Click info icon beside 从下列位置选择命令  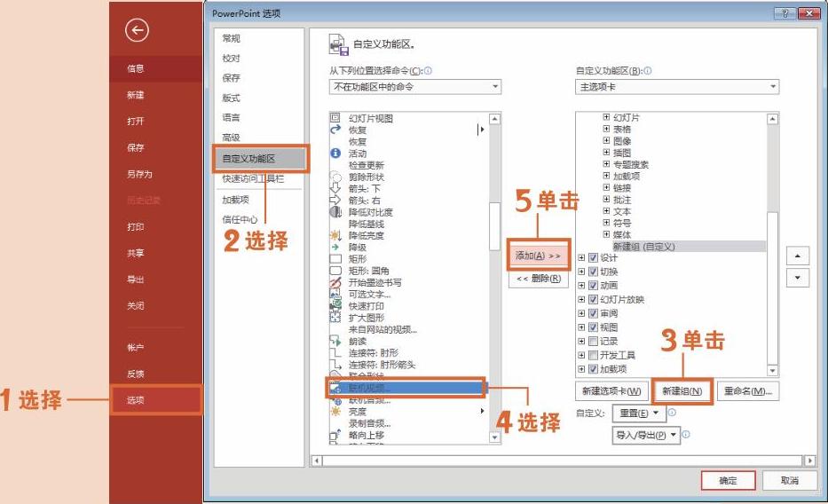click(x=429, y=70)
